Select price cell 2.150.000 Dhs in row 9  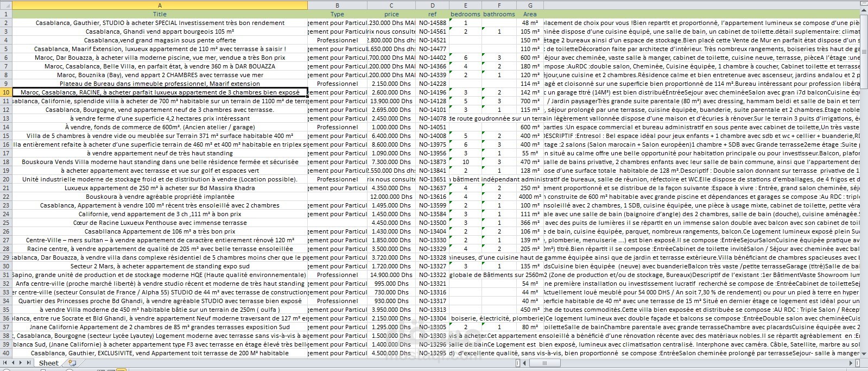pyautogui.click(x=391, y=84)
